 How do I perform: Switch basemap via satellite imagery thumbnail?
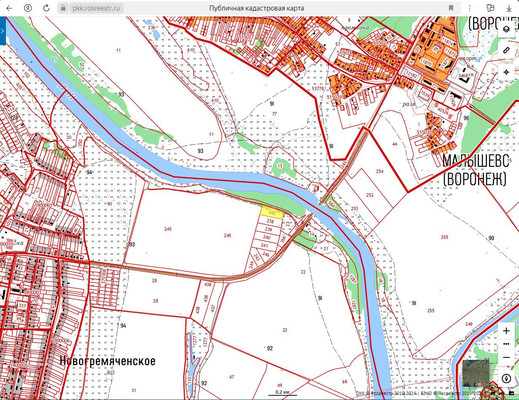(x=476, y=373)
